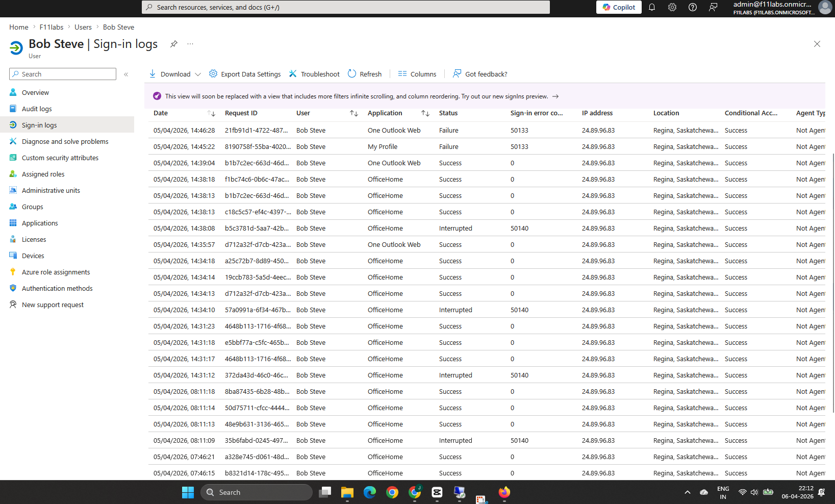Open the portal settings gear
Screen dimensions: 835x504
[672, 7]
